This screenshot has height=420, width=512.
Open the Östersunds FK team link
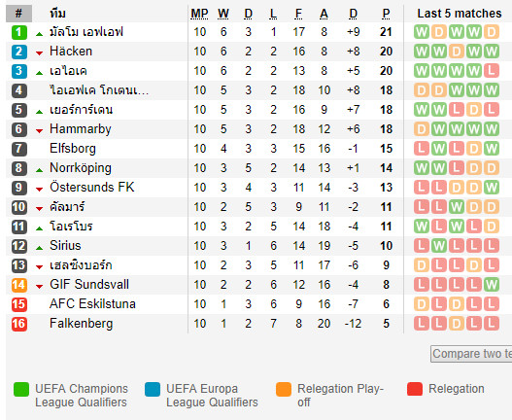91,188
